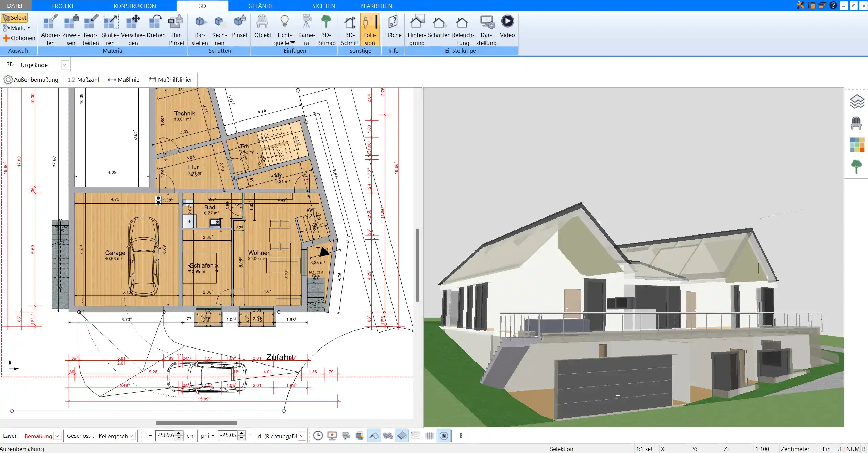Image resolution: width=868 pixels, height=453 pixels.
Task: Add a 3D-Bitmap tree object
Action: [326, 30]
